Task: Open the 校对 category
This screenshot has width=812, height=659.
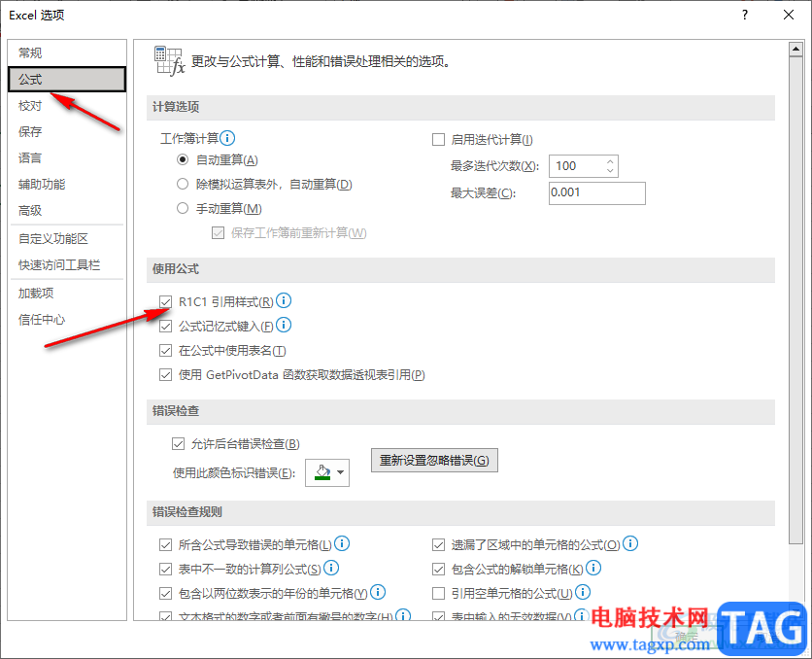Action: click(x=67, y=106)
